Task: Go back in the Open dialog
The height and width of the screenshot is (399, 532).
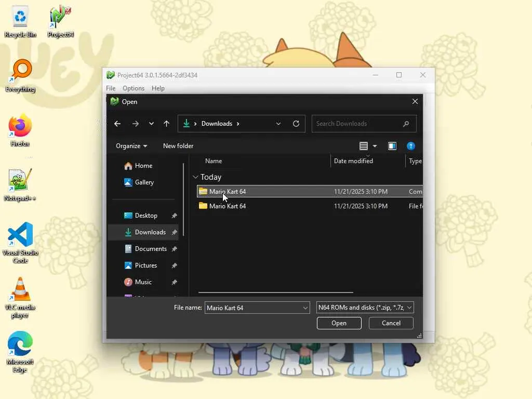Action: [x=117, y=124]
